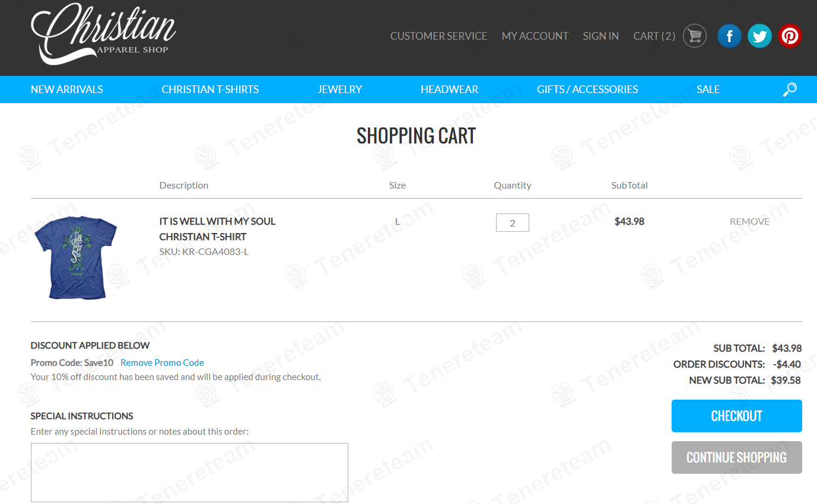The height and width of the screenshot is (504, 817).
Task: Go to the Sale section
Action: tap(708, 90)
